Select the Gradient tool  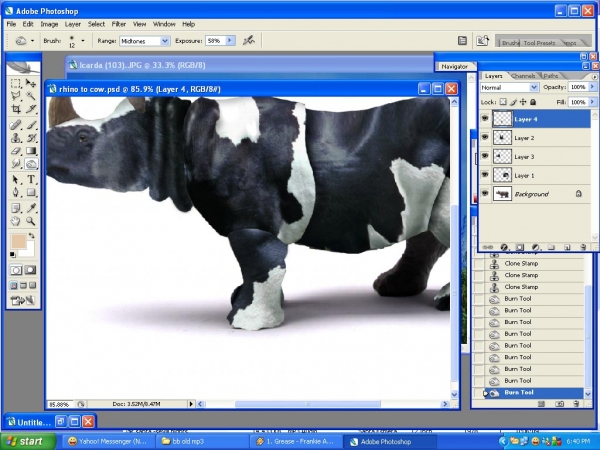[31, 151]
